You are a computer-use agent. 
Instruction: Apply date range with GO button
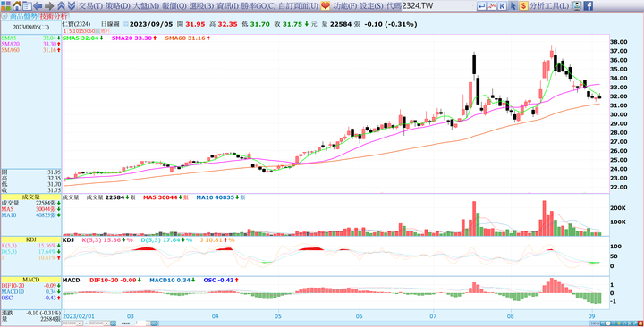pos(114,323)
